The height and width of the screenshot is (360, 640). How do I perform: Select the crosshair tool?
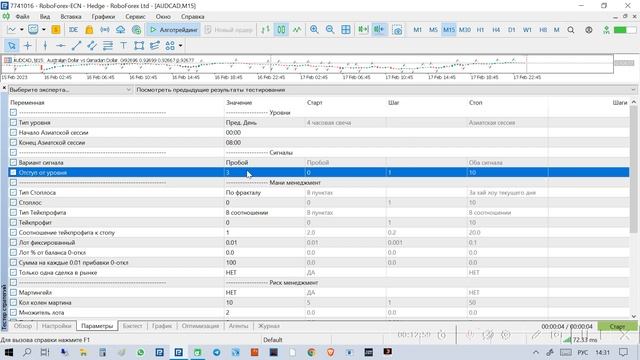pos(27,45)
